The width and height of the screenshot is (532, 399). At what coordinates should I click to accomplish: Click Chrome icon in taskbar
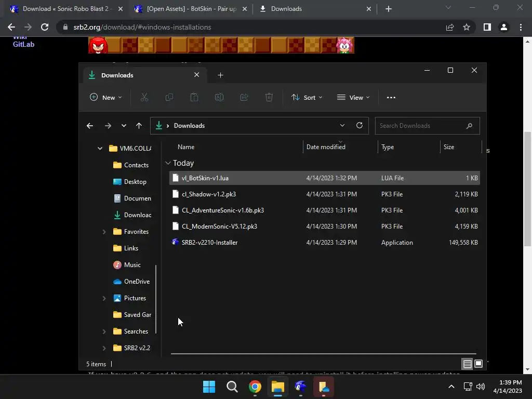pyautogui.click(x=255, y=387)
